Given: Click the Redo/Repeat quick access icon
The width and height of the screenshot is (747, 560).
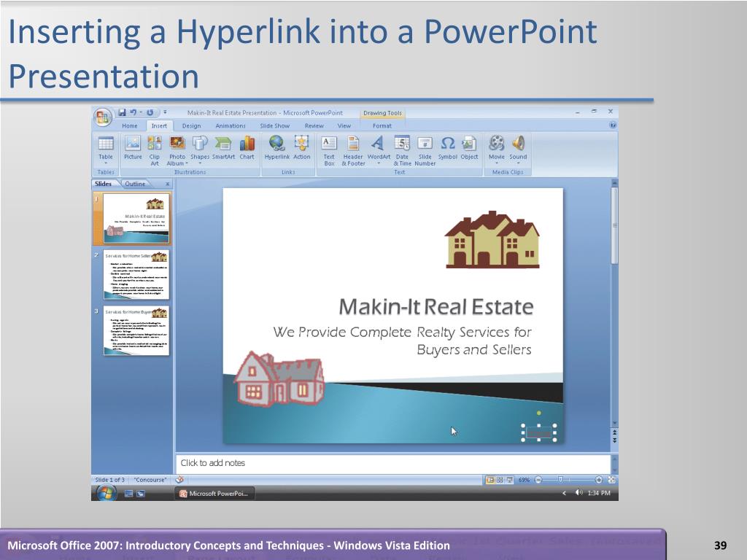Looking at the screenshot, I should pos(150,112).
